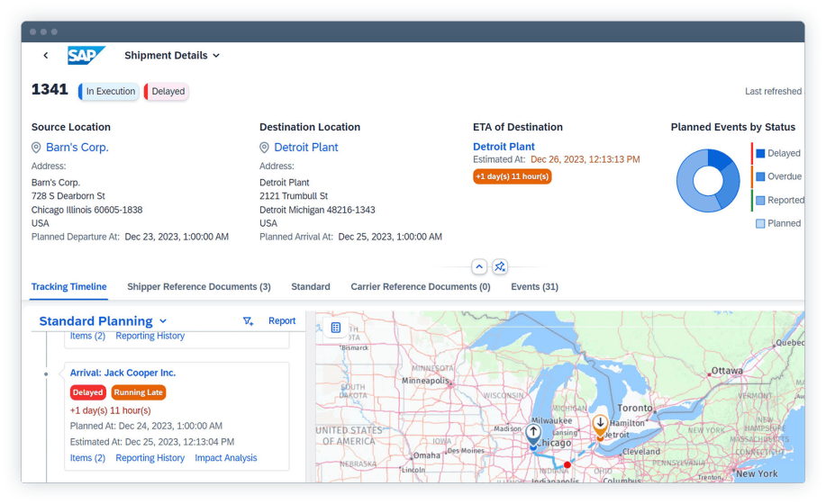Open the Events (31) tab
This screenshot has width=826, height=504.
(535, 287)
